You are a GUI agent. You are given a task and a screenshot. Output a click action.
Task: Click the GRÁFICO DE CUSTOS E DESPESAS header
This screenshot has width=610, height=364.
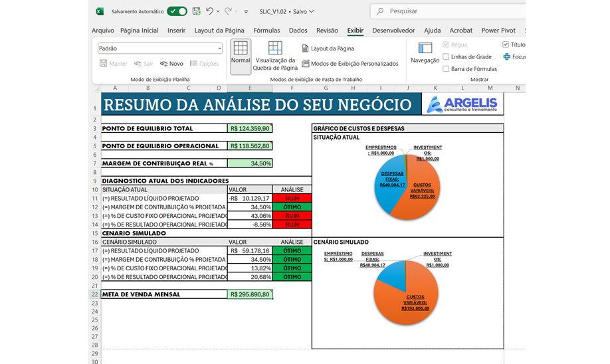point(407,128)
